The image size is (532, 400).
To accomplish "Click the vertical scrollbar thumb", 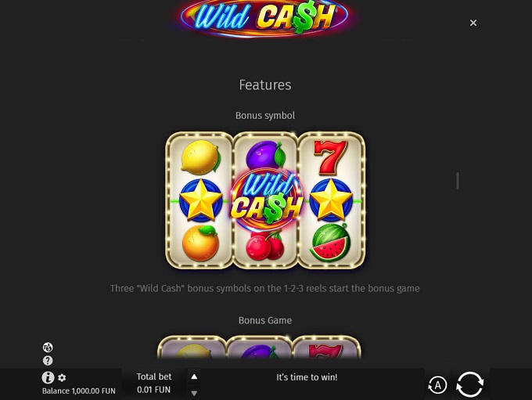I will [458, 181].
